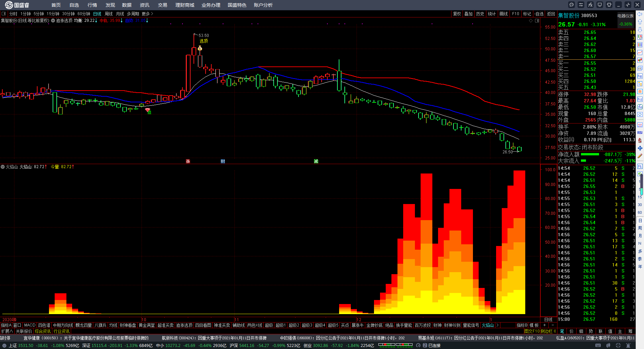
Task: Open the 理财商城 menu
Action: [x=185, y=5]
